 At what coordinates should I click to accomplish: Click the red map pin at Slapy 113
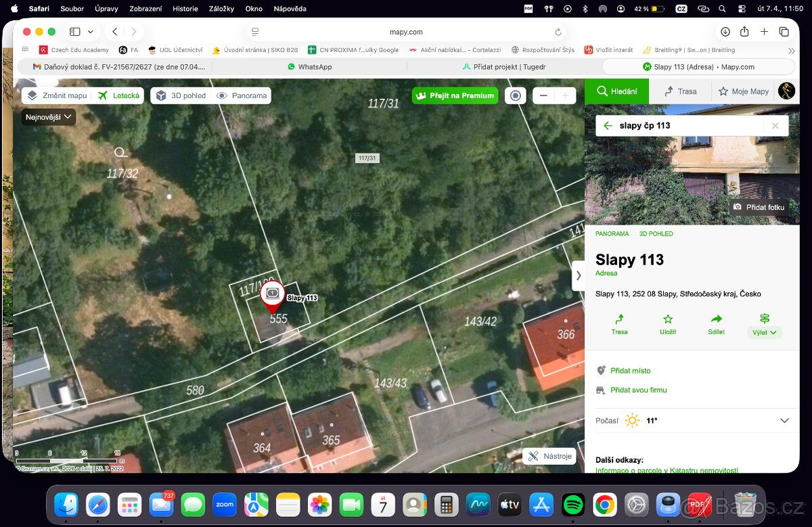coord(272,296)
